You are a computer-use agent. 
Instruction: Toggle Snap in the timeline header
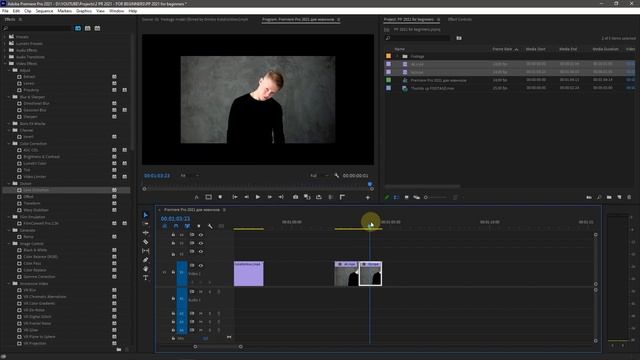point(176,226)
